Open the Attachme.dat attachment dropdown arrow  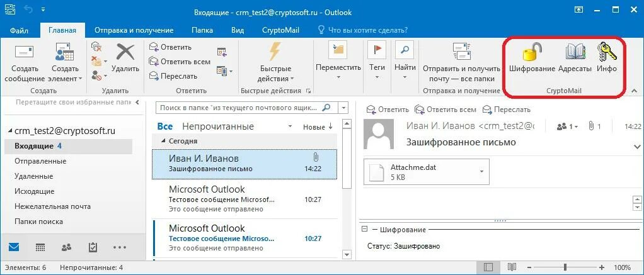click(x=481, y=172)
